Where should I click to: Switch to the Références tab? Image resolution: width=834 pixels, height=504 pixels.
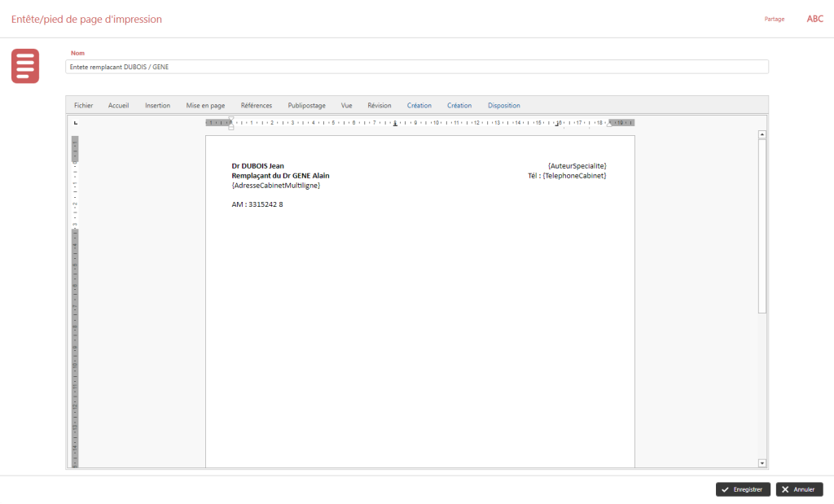click(257, 105)
